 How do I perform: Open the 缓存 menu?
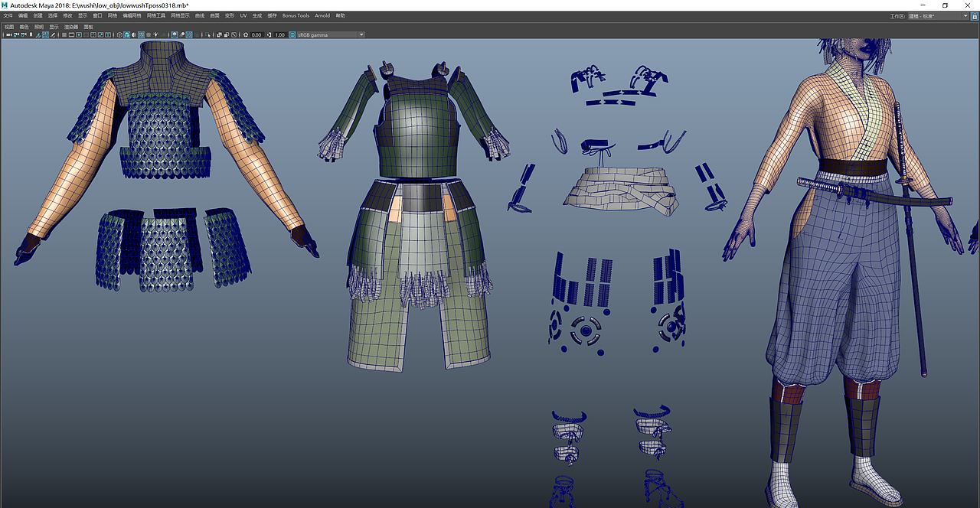point(272,15)
